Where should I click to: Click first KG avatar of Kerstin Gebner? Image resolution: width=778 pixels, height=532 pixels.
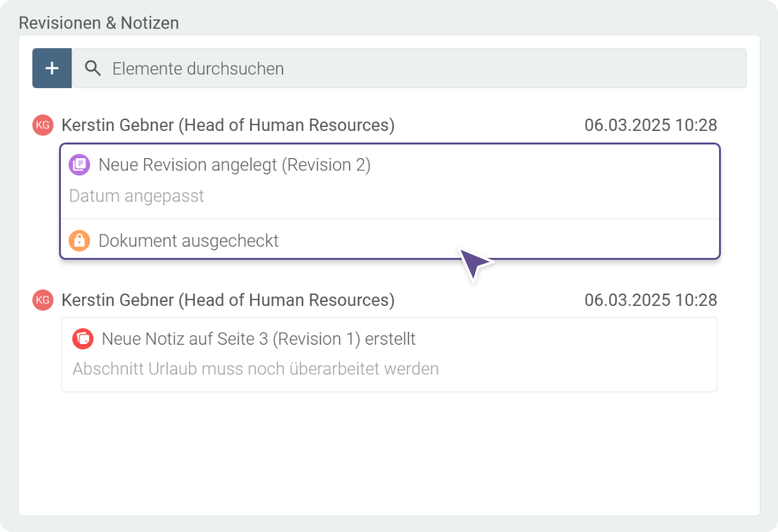(42, 125)
